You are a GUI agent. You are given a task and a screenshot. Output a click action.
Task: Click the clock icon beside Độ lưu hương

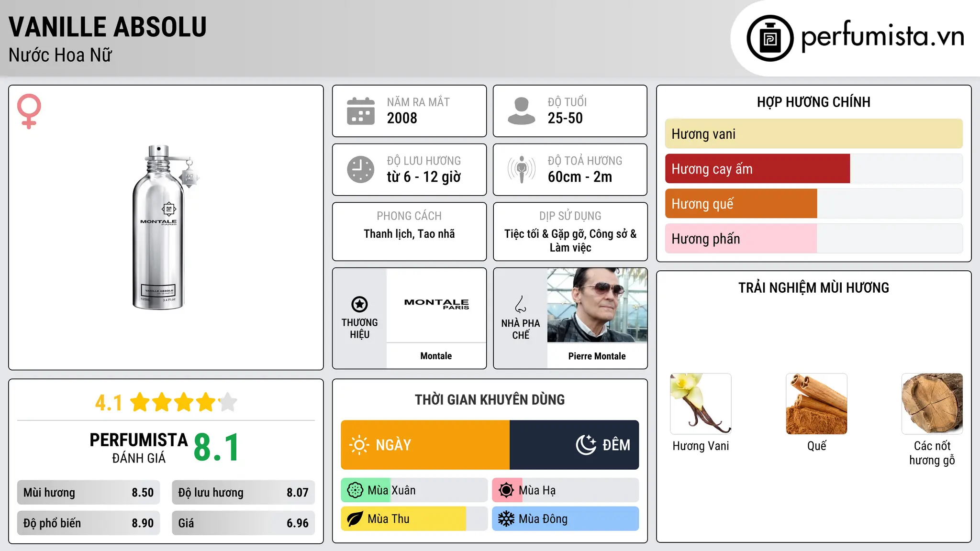pos(361,169)
